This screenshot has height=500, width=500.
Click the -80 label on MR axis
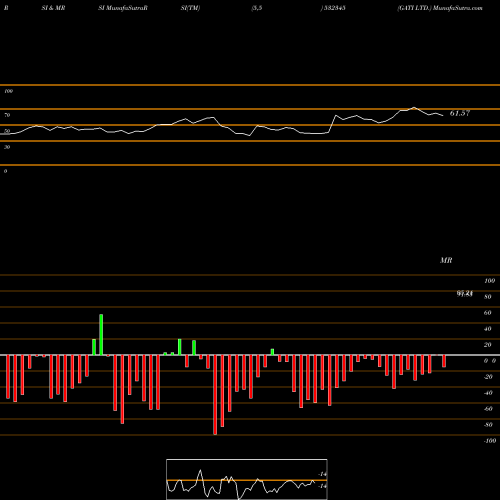pyautogui.click(x=488, y=425)
